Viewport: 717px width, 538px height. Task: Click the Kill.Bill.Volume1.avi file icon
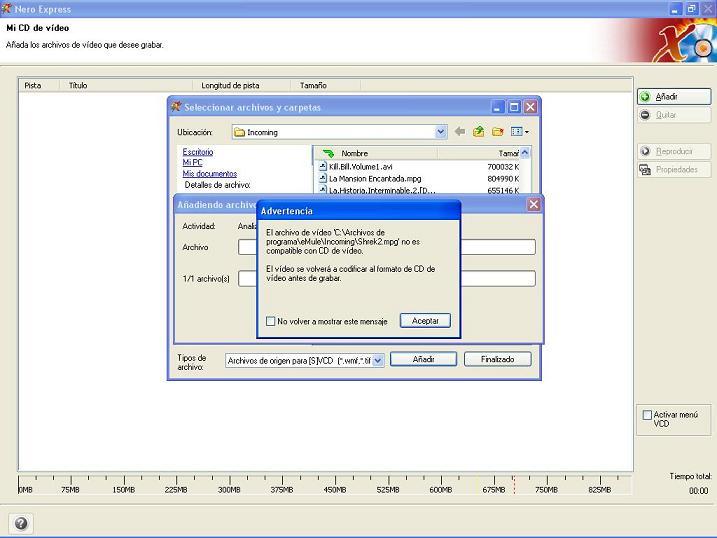click(x=323, y=166)
